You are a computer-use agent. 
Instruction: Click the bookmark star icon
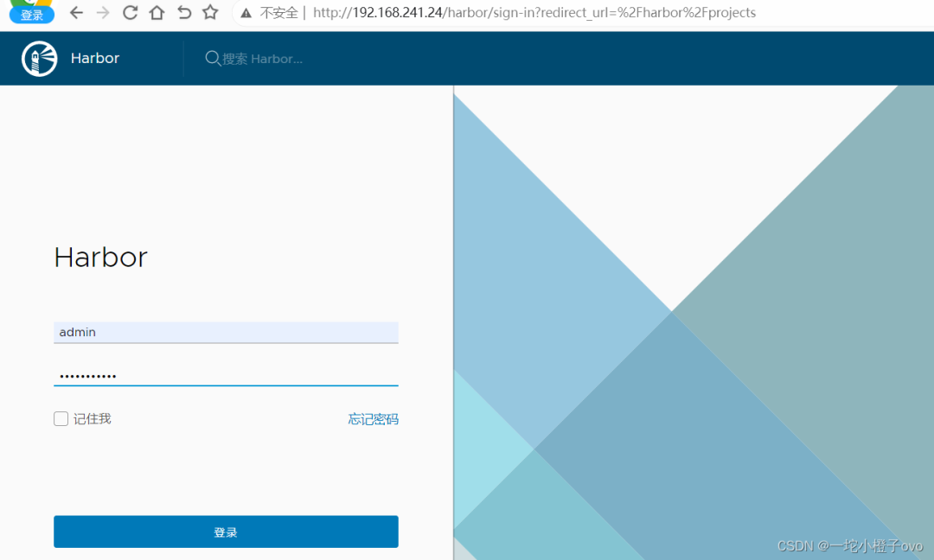point(209,13)
